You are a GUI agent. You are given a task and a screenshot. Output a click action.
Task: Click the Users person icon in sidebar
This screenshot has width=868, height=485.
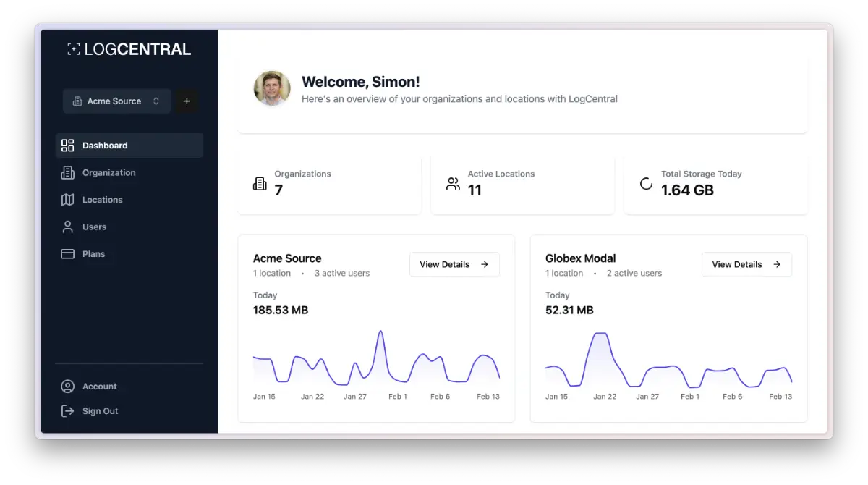pyautogui.click(x=68, y=227)
